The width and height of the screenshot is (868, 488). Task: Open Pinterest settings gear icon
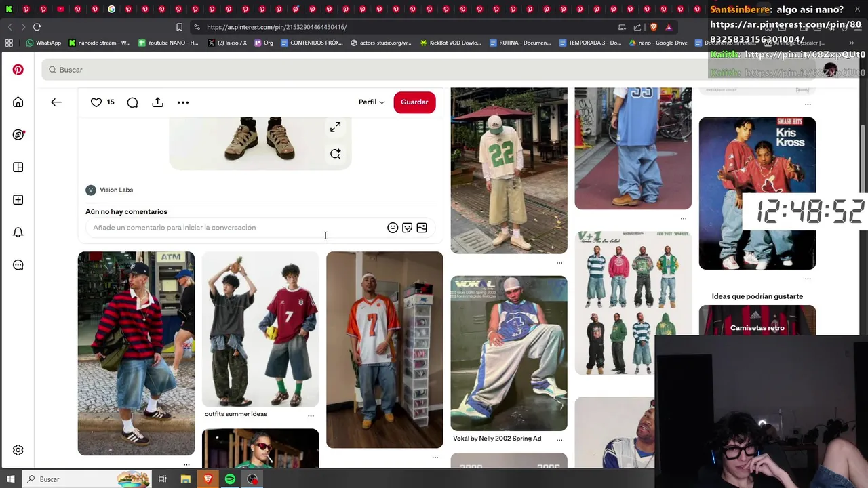click(x=18, y=450)
